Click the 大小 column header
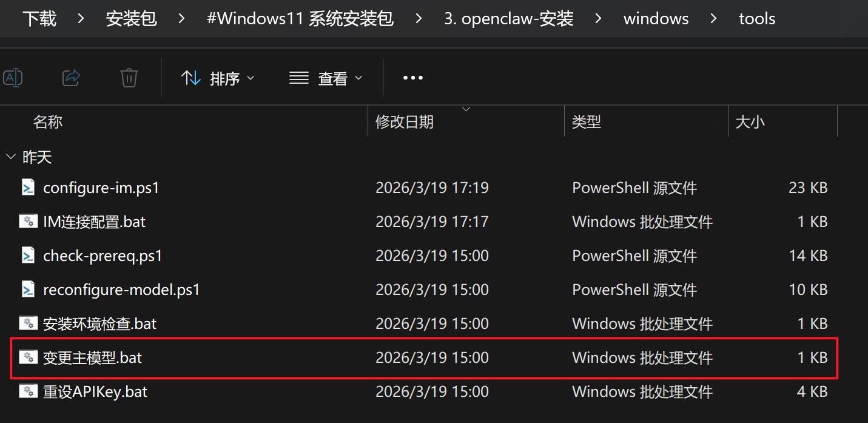Viewport: 868px width, 423px height. point(750,122)
